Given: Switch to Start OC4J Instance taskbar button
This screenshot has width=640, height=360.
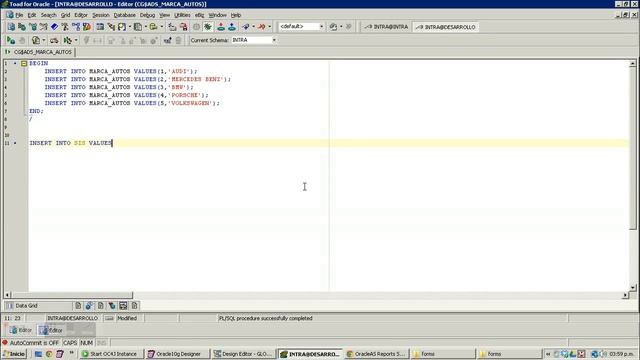Looking at the screenshot, I should (x=111, y=354).
